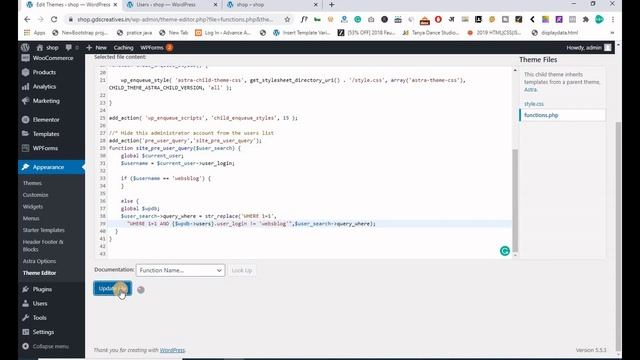Open the Extensions puzzle icon
Viewport: 640px width, 360px height.
tap(585, 19)
